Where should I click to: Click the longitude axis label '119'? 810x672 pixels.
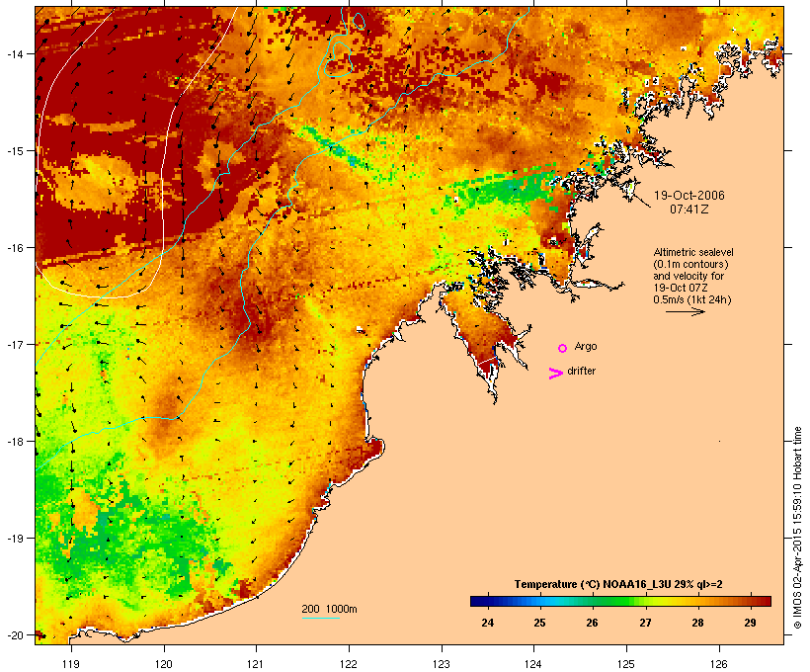tap(71, 664)
